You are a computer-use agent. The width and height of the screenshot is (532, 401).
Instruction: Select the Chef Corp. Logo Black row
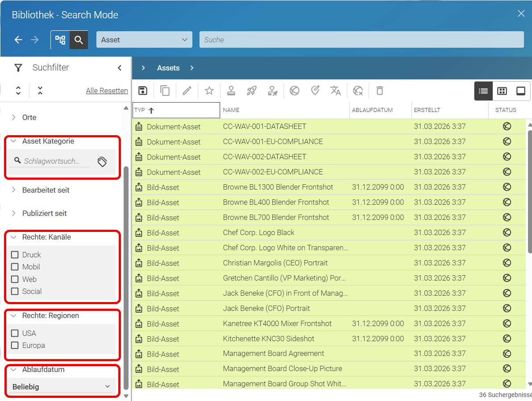(329, 232)
